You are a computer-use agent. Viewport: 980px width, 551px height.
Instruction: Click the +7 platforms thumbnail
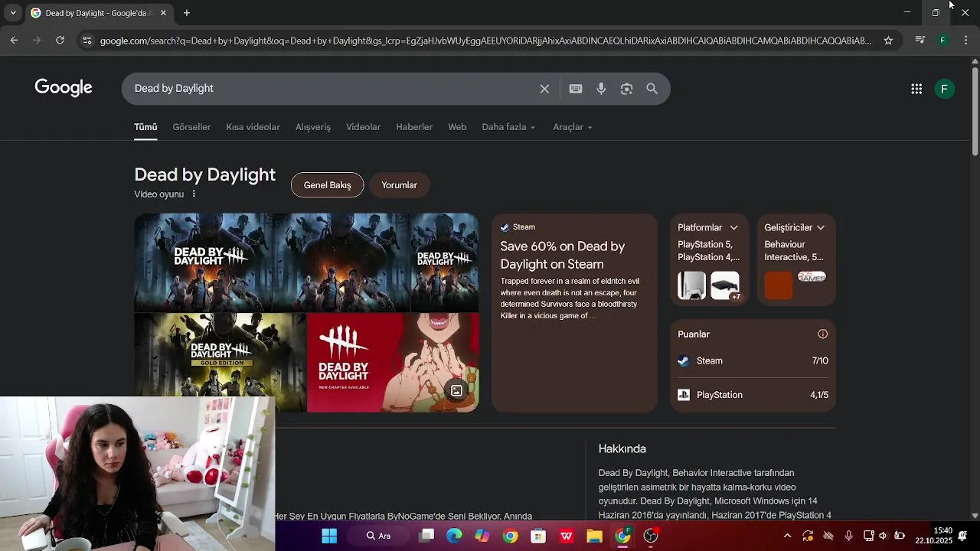(x=725, y=285)
